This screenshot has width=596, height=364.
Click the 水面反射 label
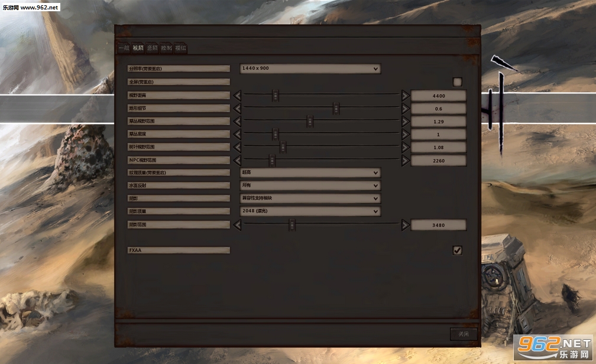(179, 186)
